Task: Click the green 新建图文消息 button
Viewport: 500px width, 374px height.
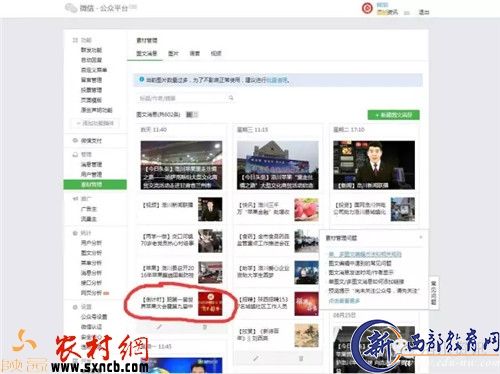Action: pyautogui.click(x=394, y=115)
